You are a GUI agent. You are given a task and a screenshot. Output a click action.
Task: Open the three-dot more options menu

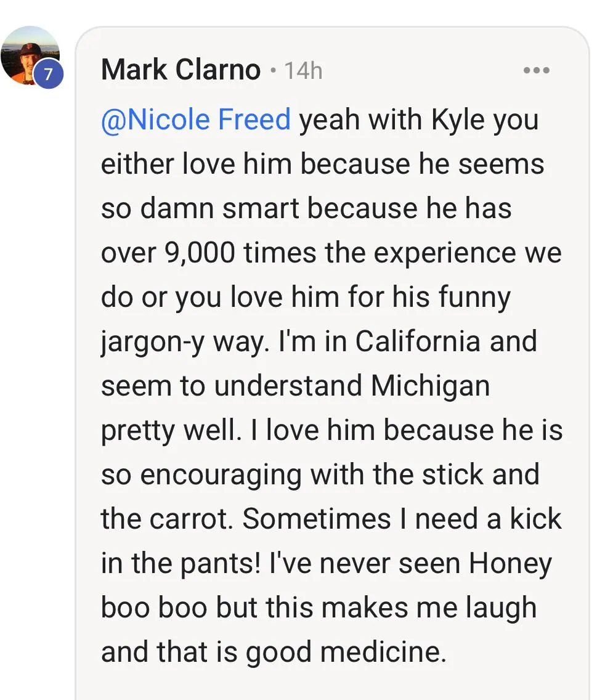(x=535, y=70)
